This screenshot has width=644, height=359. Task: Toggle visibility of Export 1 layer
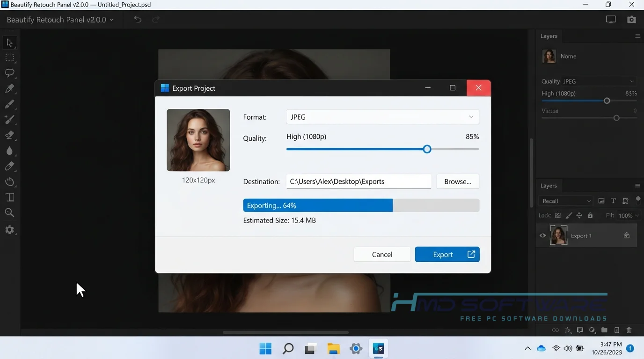pyautogui.click(x=543, y=236)
